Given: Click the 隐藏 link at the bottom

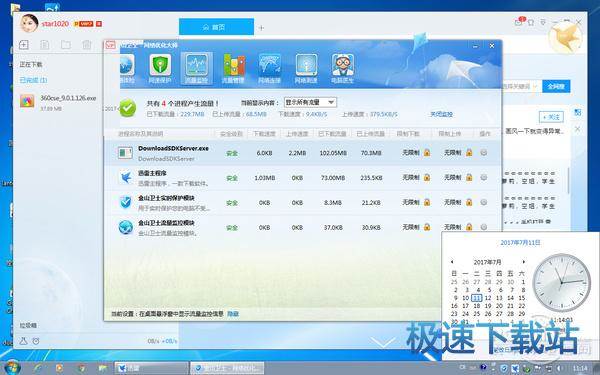Looking at the screenshot, I should point(233,314).
